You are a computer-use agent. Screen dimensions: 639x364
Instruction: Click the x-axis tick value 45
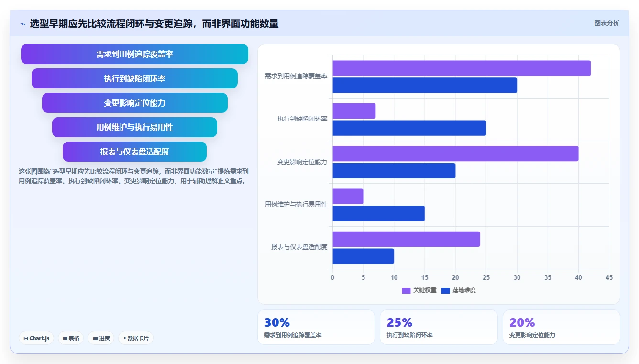609,277
